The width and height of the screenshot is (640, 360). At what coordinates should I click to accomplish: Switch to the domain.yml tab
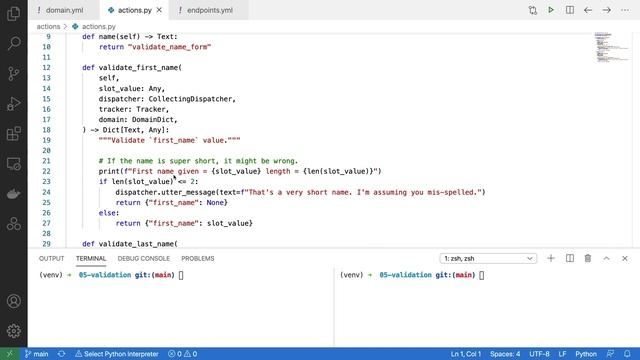[x=64, y=10]
